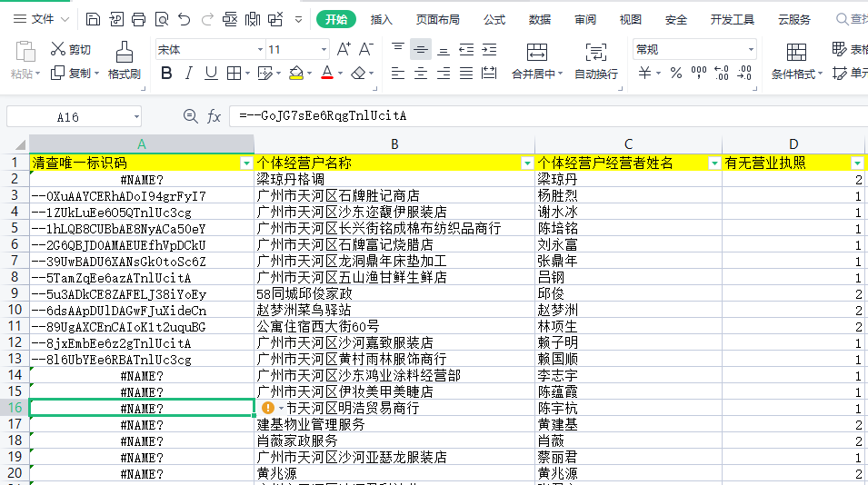Click the 剪切 cut scissors icon

pyautogui.click(x=57, y=49)
